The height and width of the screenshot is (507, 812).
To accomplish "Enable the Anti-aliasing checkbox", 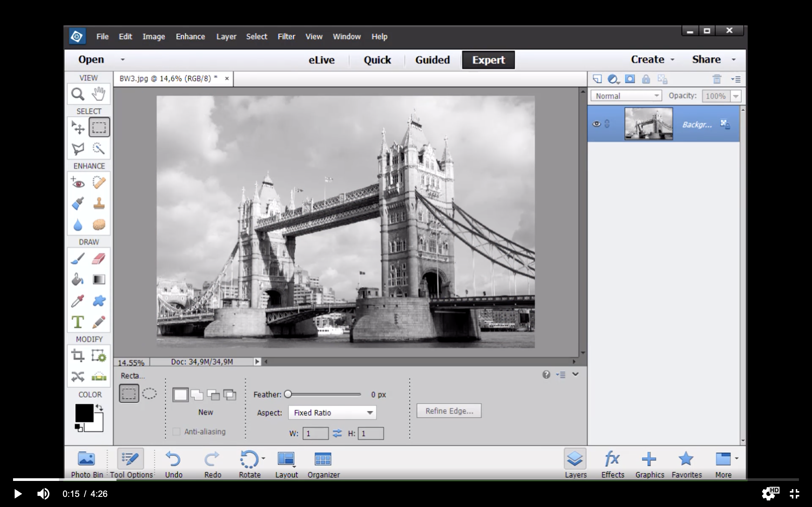I will pyautogui.click(x=176, y=432).
